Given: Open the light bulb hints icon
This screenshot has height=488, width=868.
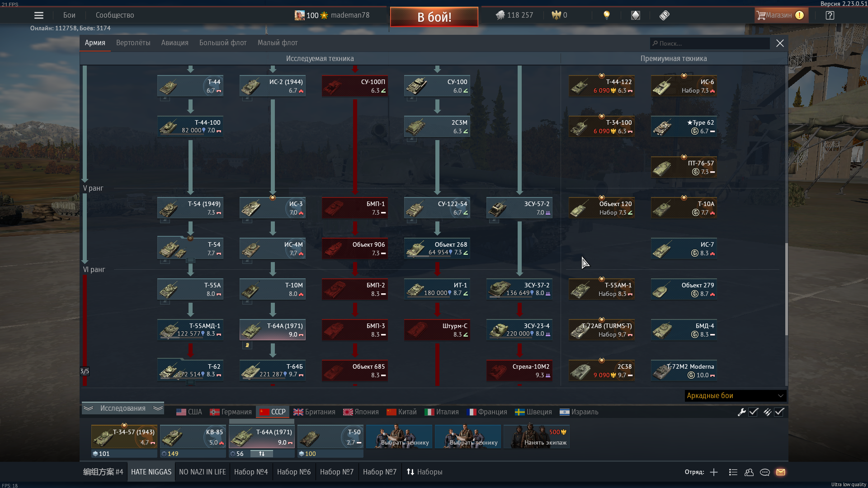Looking at the screenshot, I should tap(607, 15).
